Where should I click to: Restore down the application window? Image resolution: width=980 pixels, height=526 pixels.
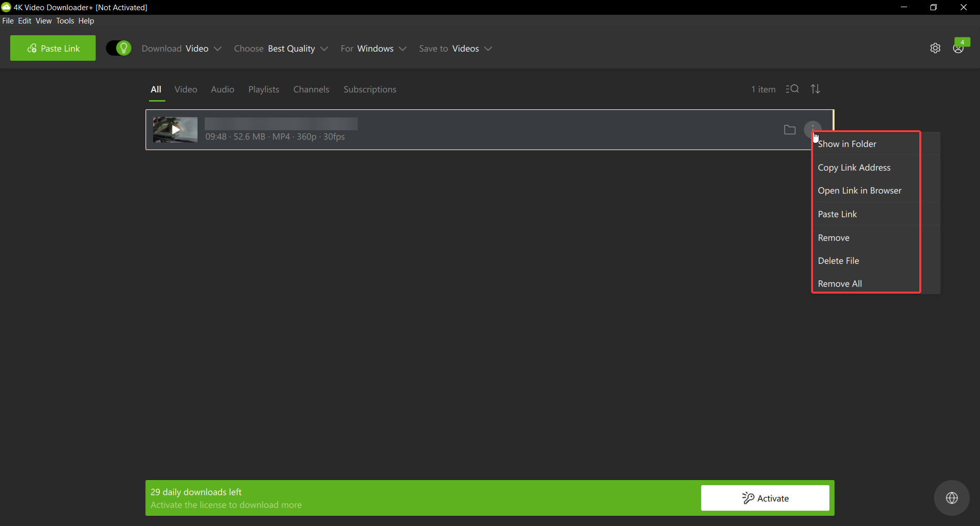click(934, 7)
